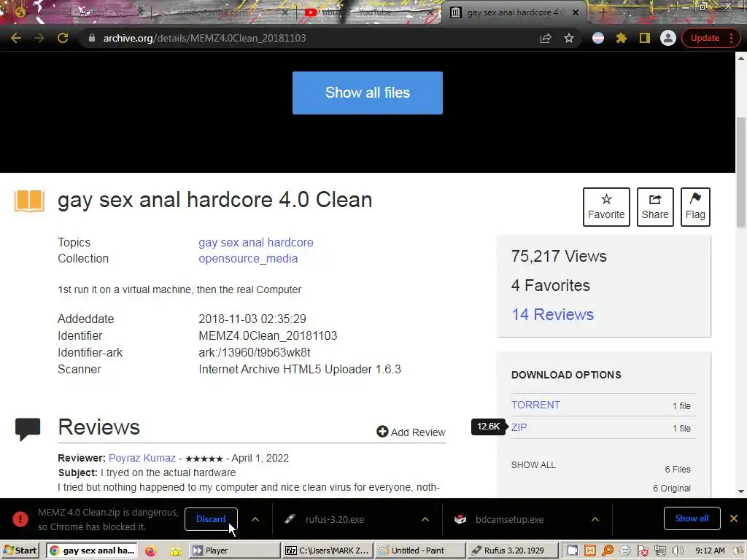Open the share-this-page icon in address bar
The image size is (747, 560).
[x=546, y=38]
